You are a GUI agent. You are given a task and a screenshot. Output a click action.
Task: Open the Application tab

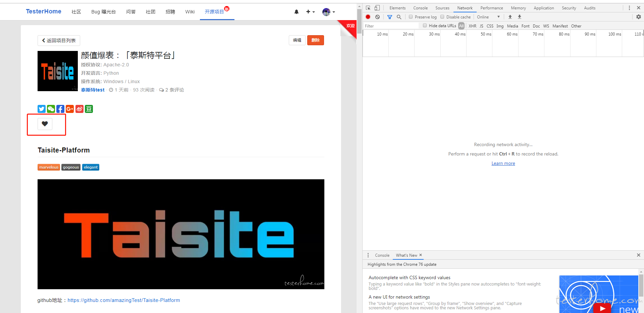[544, 8]
